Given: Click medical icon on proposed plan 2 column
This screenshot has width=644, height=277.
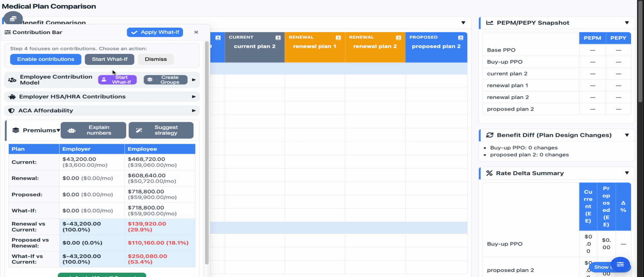Looking at the screenshot, I should (x=461, y=38).
